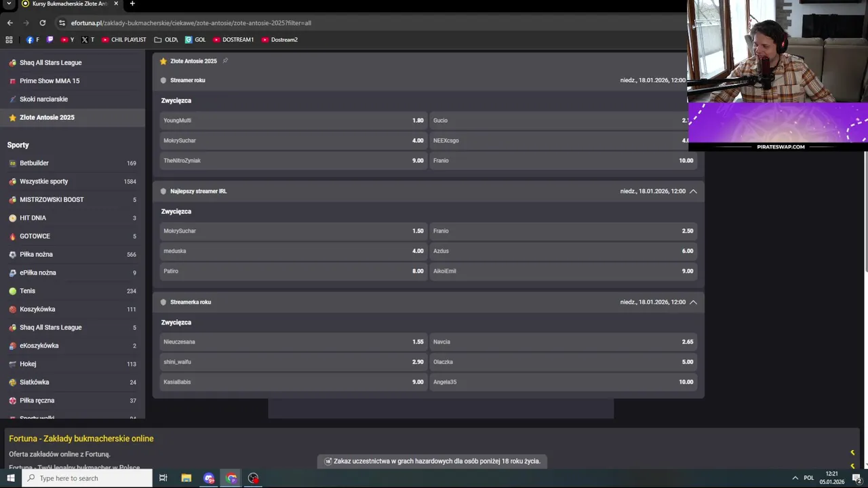Reload the eFortuna page
Viewport: 868px width, 488px height.
(42, 22)
